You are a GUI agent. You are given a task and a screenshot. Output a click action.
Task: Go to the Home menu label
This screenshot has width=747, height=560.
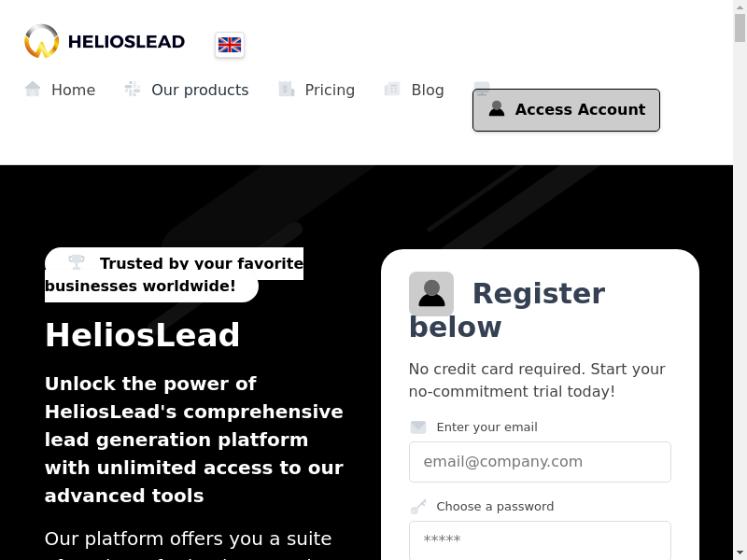(x=73, y=91)
